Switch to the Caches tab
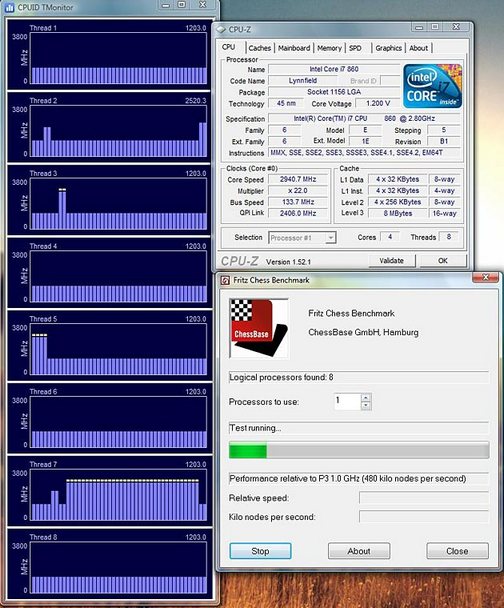 pos(259,48)
